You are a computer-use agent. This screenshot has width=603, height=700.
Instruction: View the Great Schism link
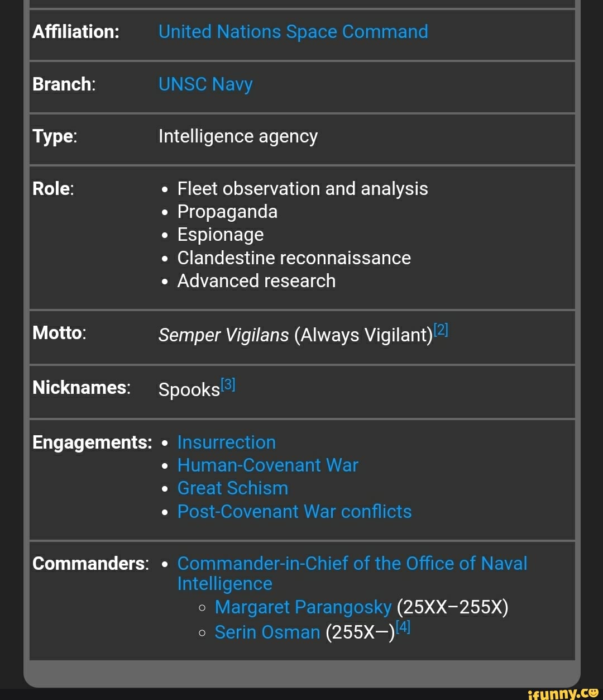tap(232, 488)
